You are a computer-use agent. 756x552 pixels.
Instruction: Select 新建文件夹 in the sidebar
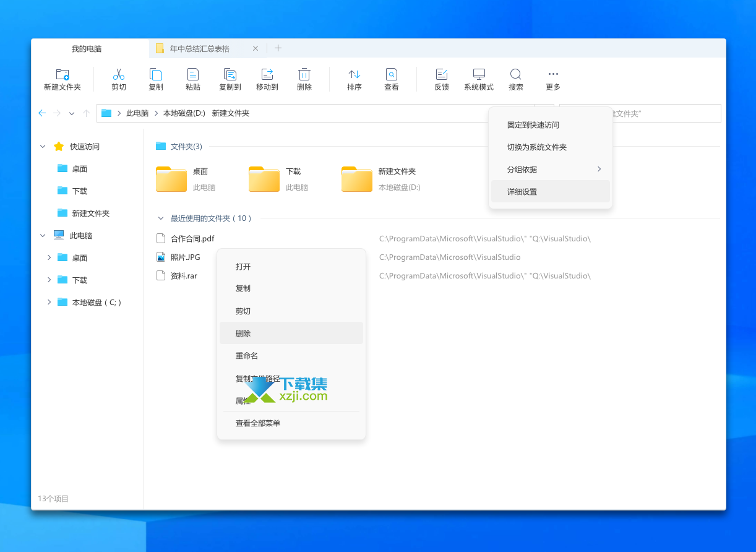[91, 213]
